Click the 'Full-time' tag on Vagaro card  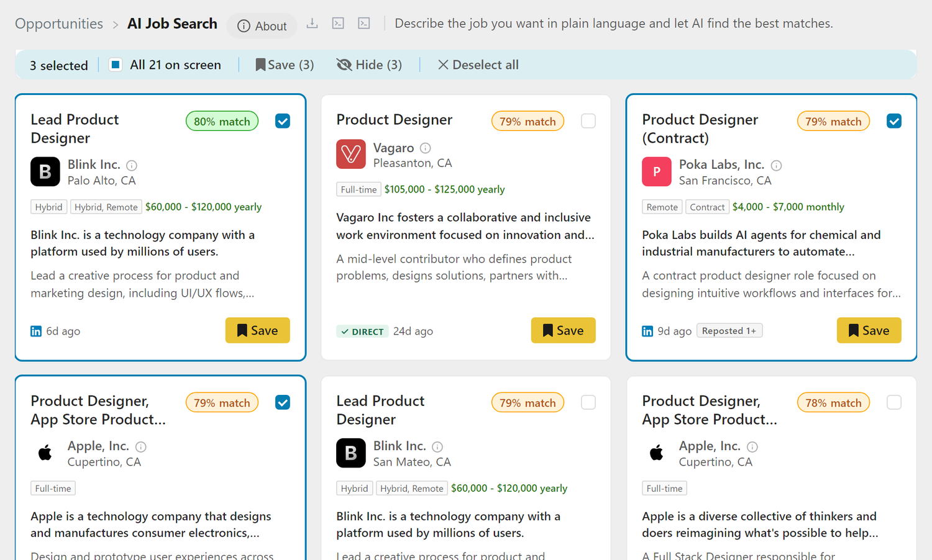[x=359, y=189]
